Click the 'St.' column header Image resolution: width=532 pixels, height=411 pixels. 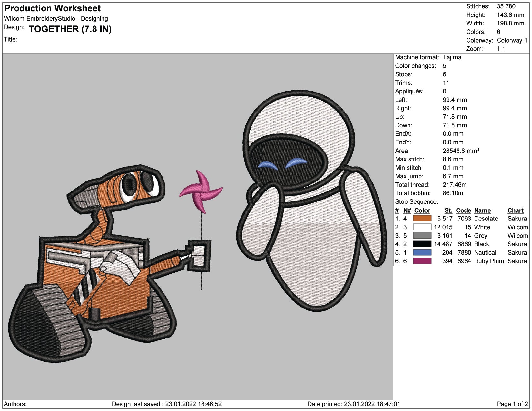(x=448, y=210)
